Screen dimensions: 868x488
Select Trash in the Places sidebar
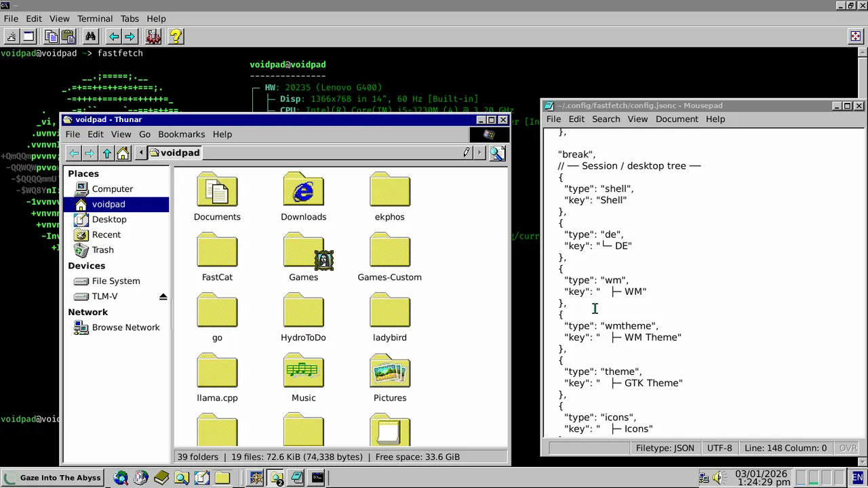102,250
